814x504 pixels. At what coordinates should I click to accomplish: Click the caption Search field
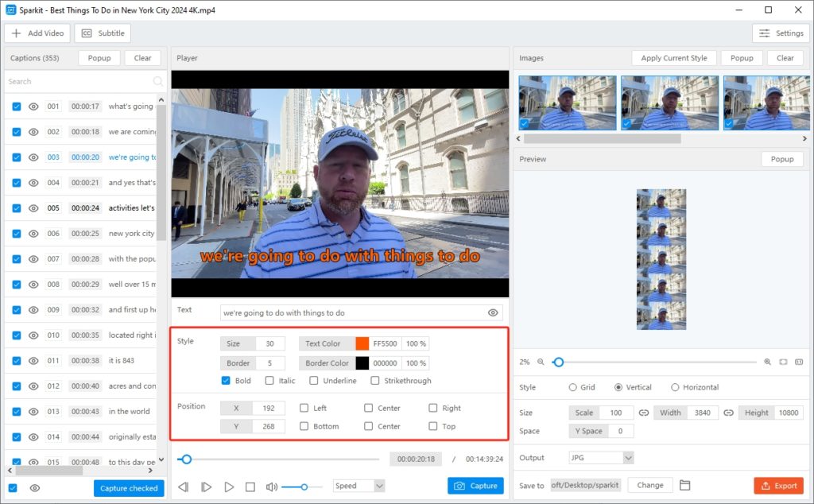[x=78, y=81]
